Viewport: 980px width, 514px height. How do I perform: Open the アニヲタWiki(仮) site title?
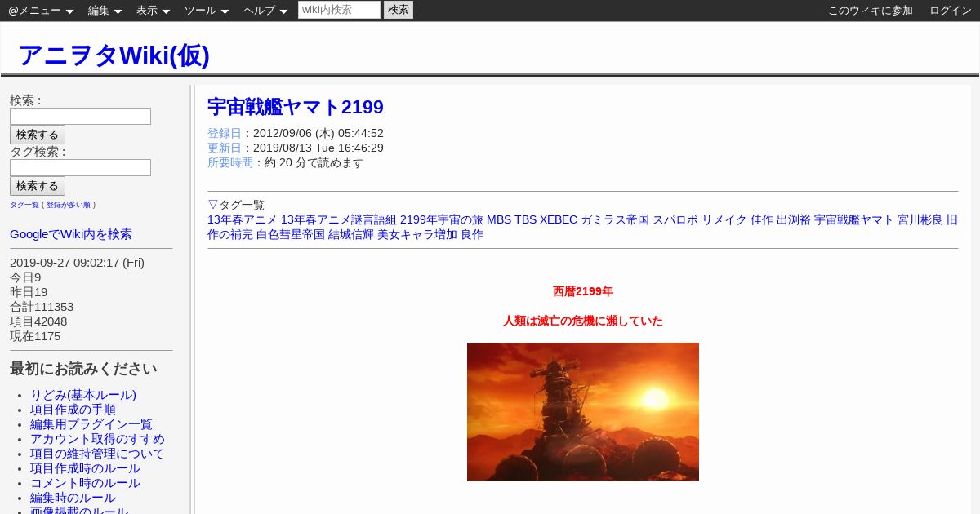coord(114,55)
